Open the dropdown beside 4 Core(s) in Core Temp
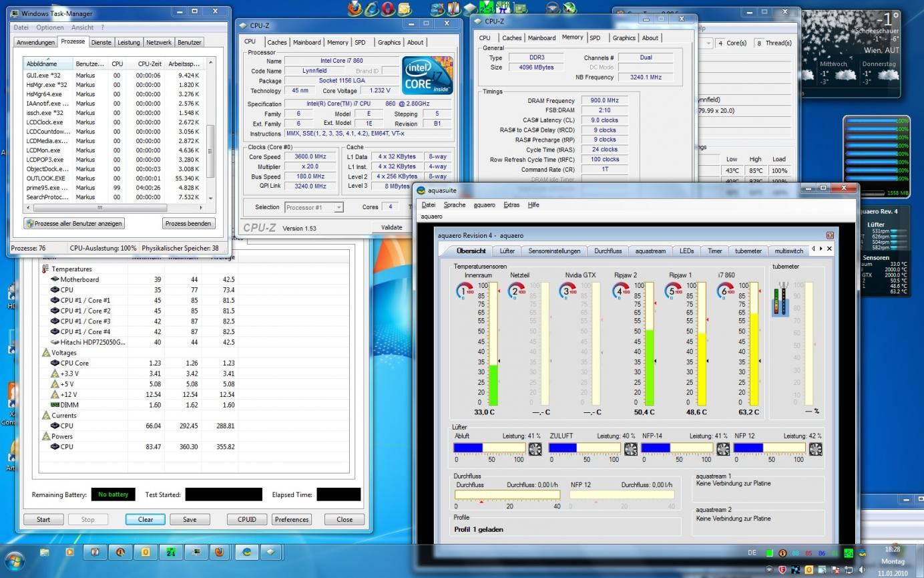This screenshot has width=924, height=578. click(708, 43)
